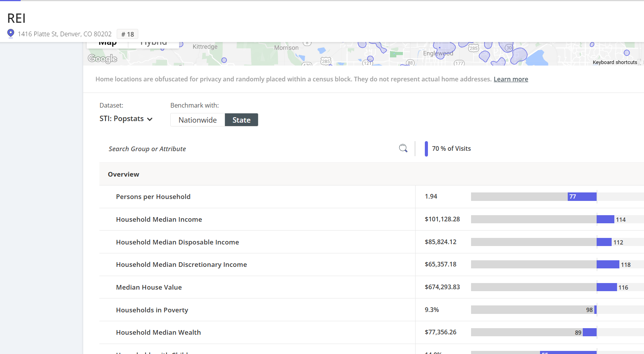Select the State benchmark option
The height and width of the screenshot is (354, 644).
[x=241, y=120]
